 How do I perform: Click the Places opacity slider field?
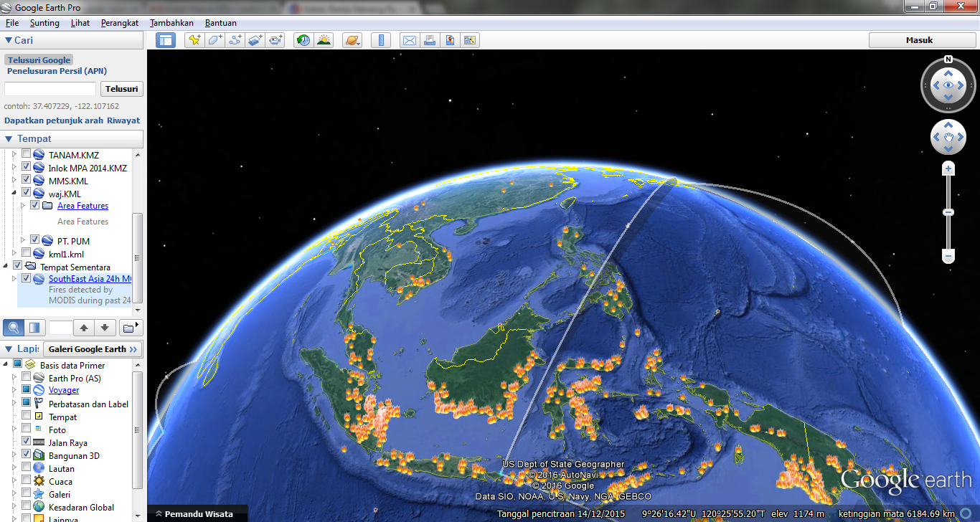tap(60, 328)
